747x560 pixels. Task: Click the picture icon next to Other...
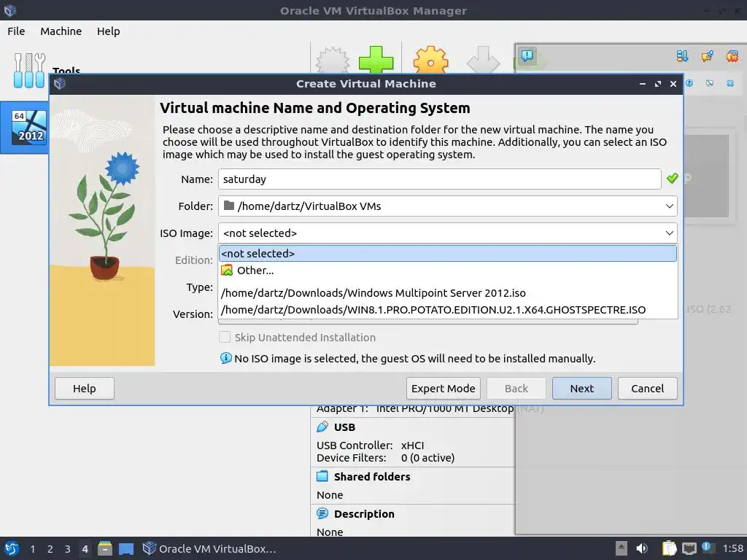(228, 270)
